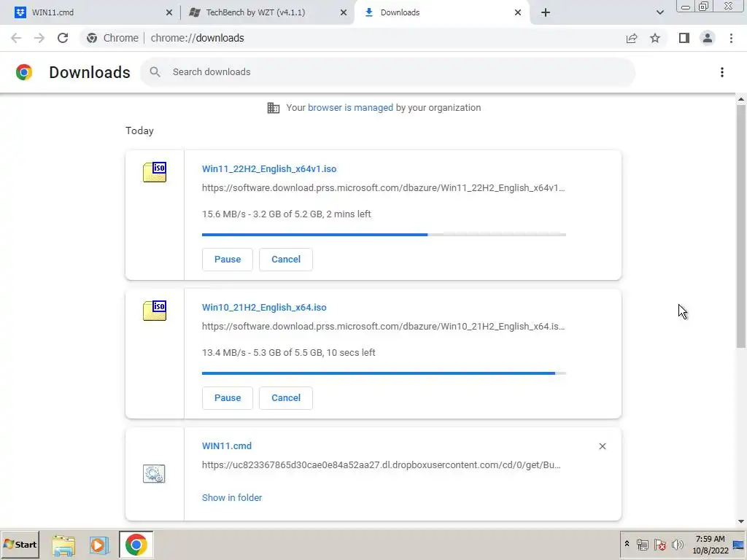The image size is (747, 560).
Task: Launch Windows Media Player from taskbar
Action: pos(99,545)
